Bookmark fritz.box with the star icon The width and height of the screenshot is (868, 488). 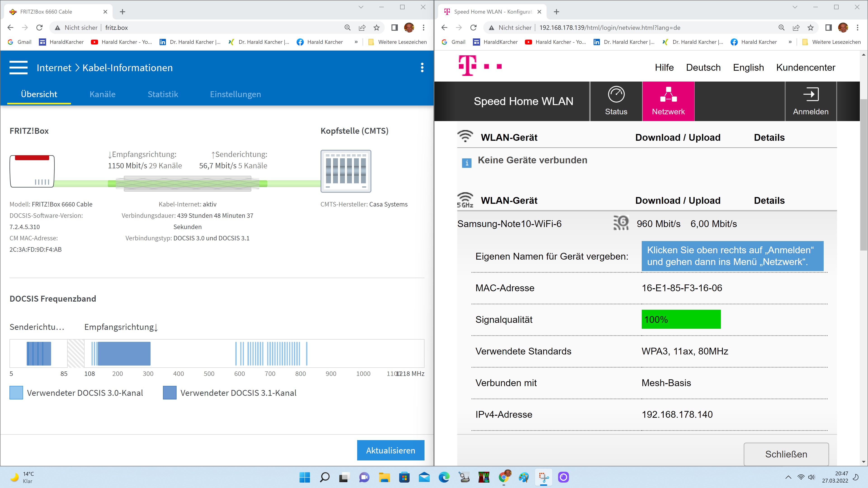376,28
